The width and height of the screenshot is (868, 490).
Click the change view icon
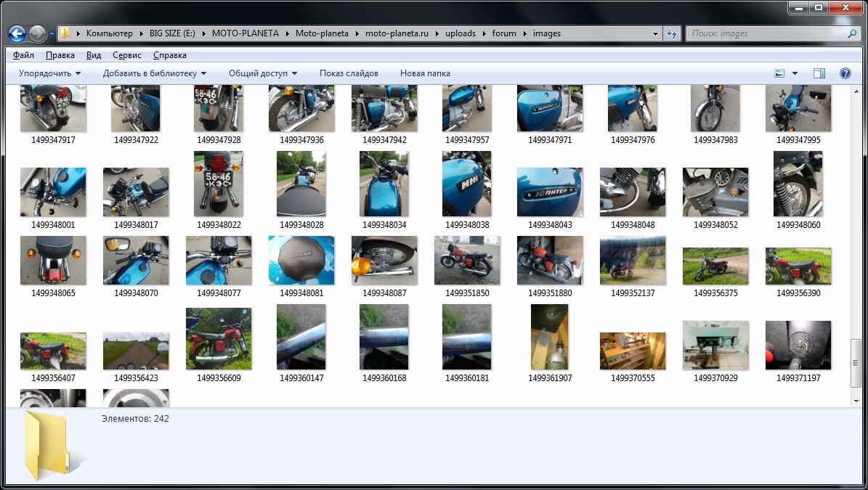779,73
